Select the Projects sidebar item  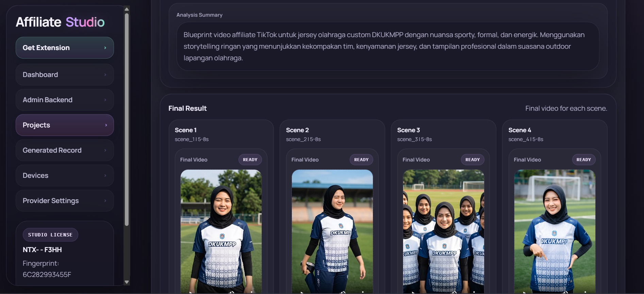tap(65, 125)
